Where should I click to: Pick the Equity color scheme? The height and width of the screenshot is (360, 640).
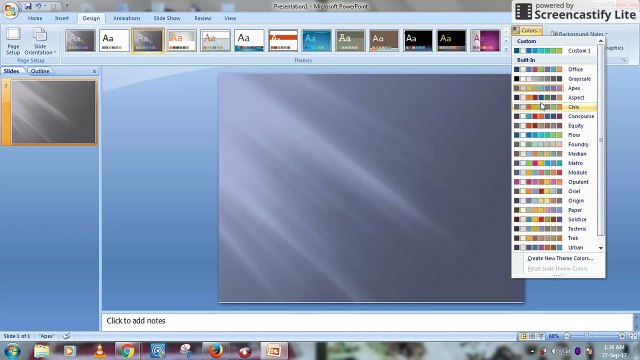coord(554,126)
